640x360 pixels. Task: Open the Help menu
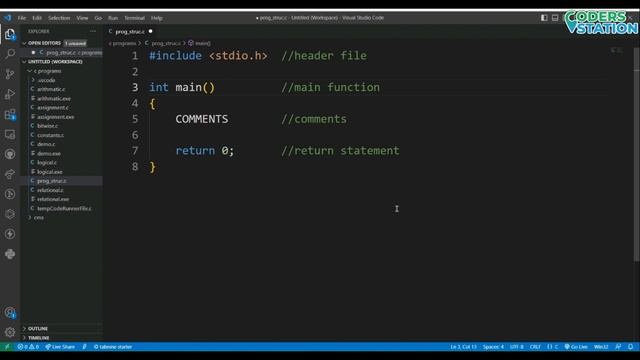157,18
